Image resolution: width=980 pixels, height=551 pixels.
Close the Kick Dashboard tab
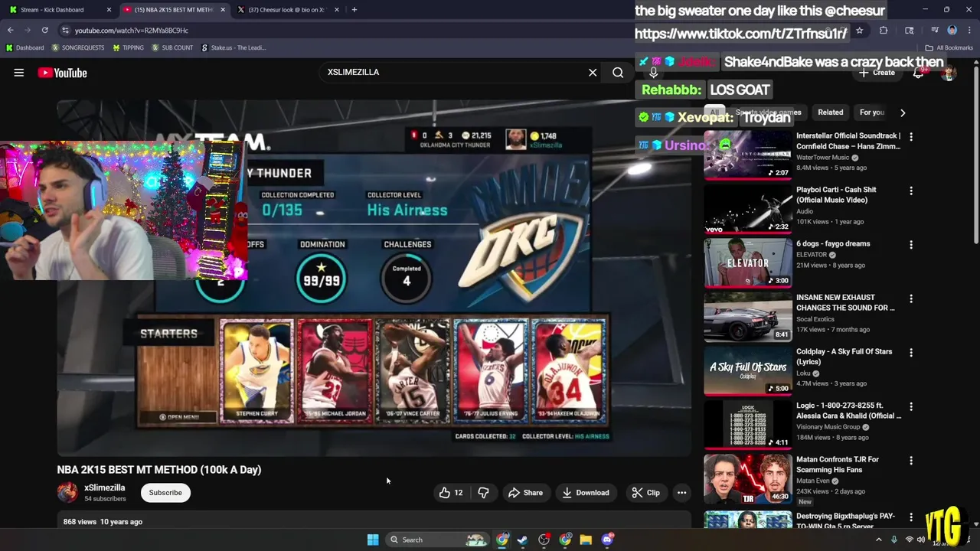109,10
